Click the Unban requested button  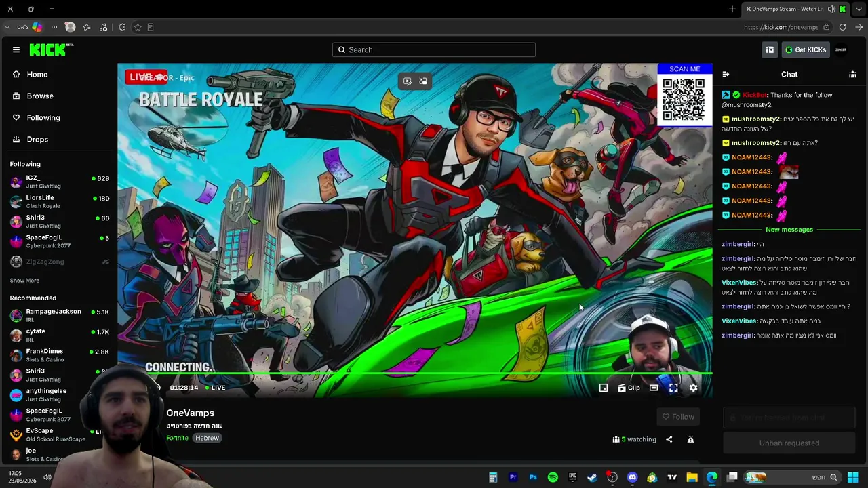(789, 443)
